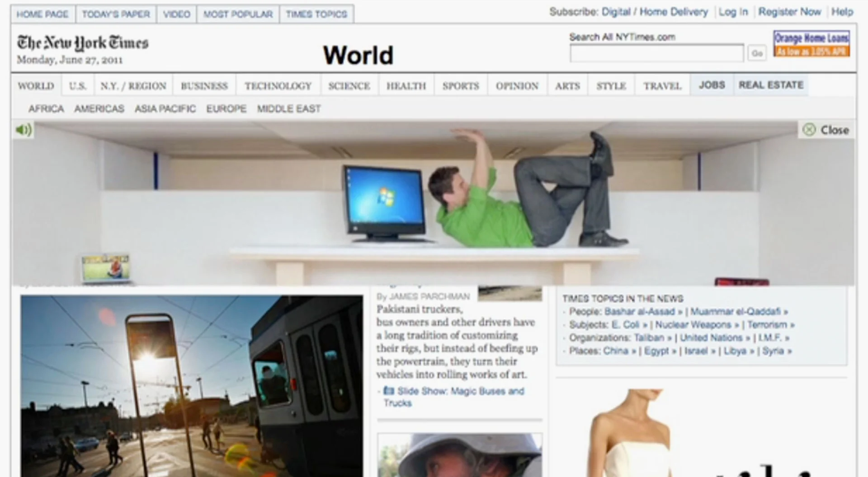Click the Home Delivery subscribe link
Screen dimensions: 868x477
(674, 12)
